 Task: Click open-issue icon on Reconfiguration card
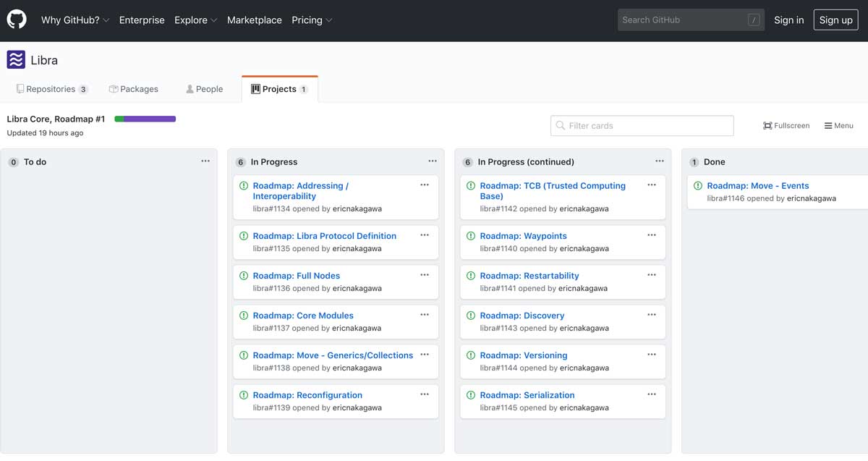point(244,395)
